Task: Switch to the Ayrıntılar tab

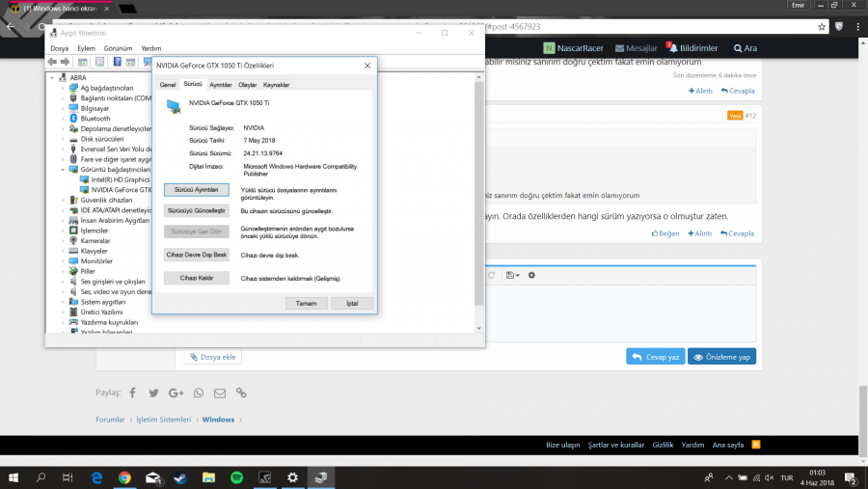Action: (x=220, y=85)
